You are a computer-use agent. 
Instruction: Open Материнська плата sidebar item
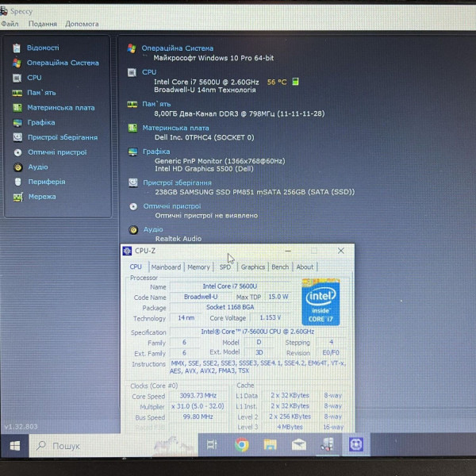pyautogui.click(x=61, y=107)
